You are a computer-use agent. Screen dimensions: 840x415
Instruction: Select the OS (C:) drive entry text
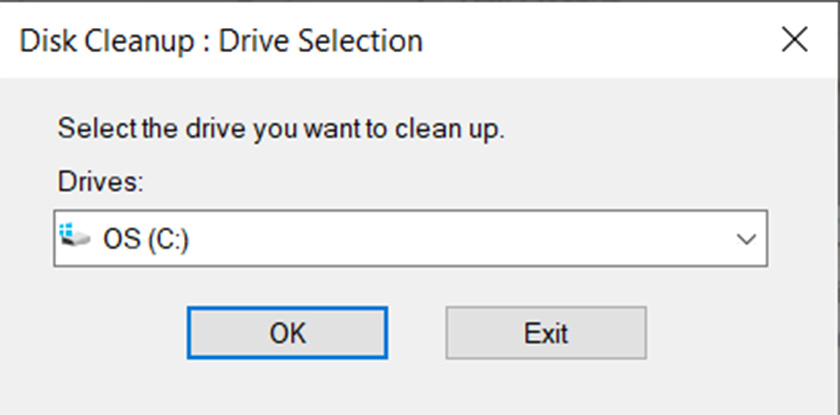coord(146,240)
